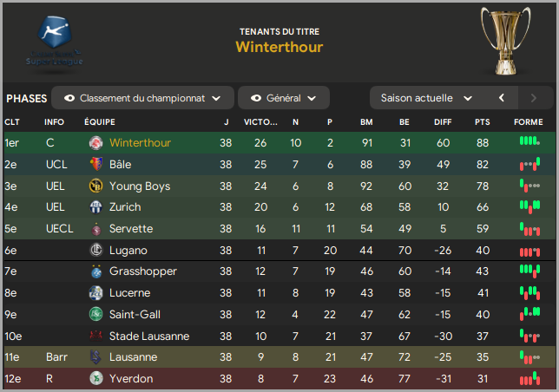Screen dimensions: 559x392
Task: Sort table by DIFF column header
Action: [443, 122]
